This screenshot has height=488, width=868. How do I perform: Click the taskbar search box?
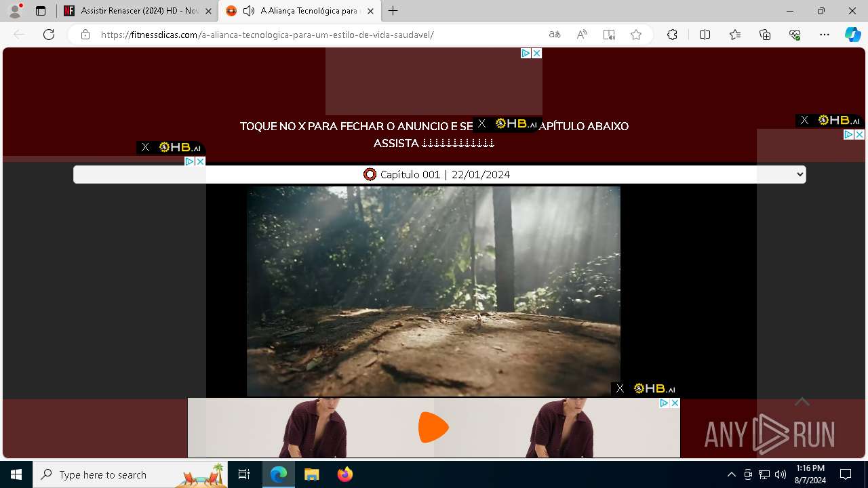click(x=130, y=474)
